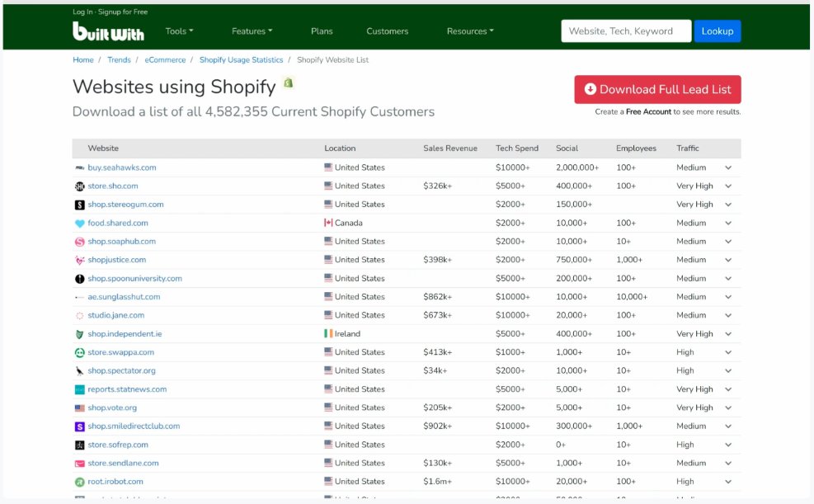Click the 2,000,000+ social value
Viewport: 814px width, 504px height.
(577, 167)
